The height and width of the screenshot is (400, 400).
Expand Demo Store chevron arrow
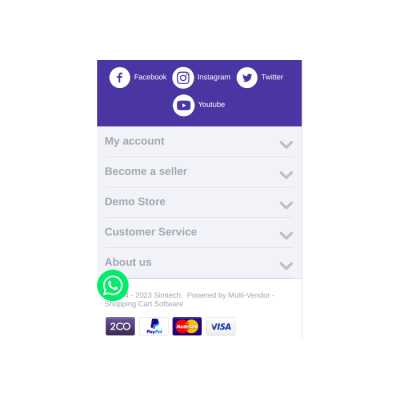point(286,205)
